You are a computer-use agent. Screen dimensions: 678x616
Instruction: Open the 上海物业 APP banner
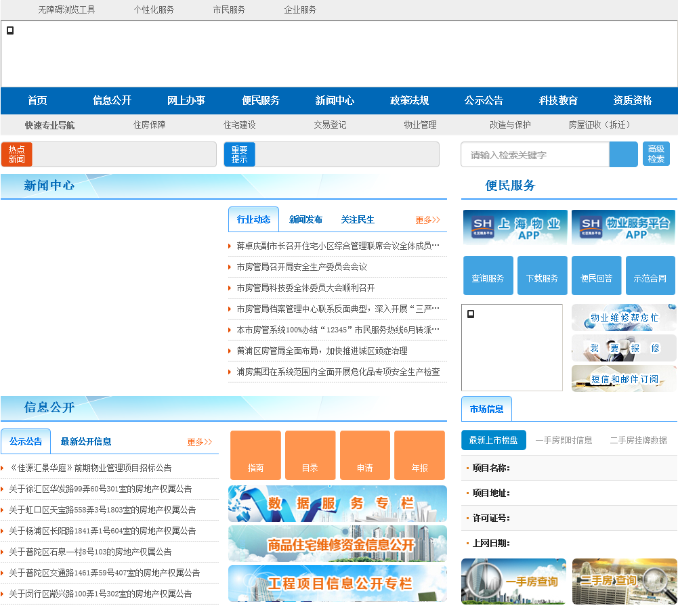click(x=515, y=227)
